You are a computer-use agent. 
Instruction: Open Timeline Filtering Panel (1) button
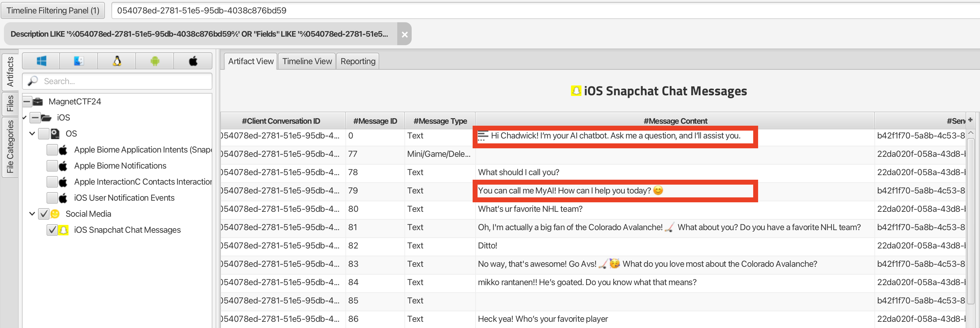tap(53, 11)
